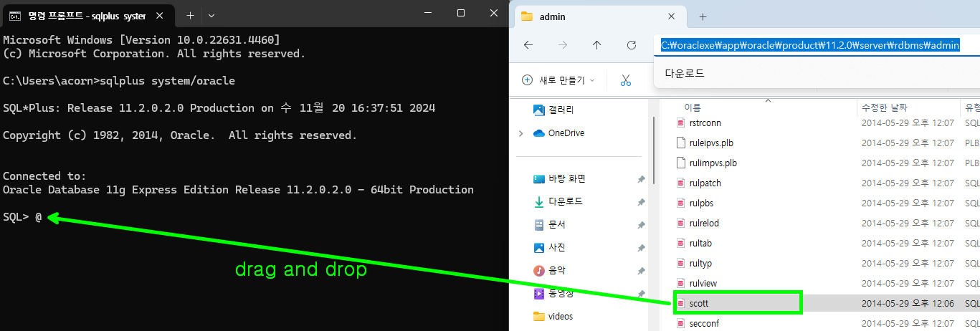The width and height of the screenshot is (980, 331).
Task: Unpin 바탕 화면 via its pin icon
Action: click(641, 179)
